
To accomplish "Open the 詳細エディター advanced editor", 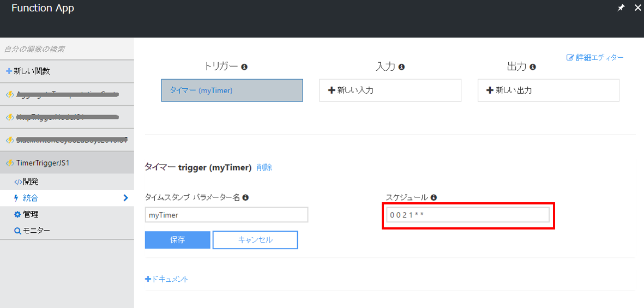I will pos(595,57).
